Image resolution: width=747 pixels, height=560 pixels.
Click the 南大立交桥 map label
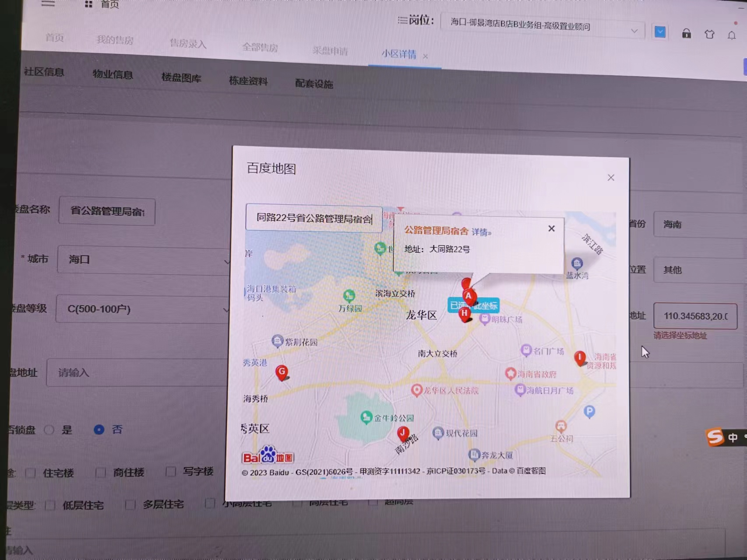[437, 353]
